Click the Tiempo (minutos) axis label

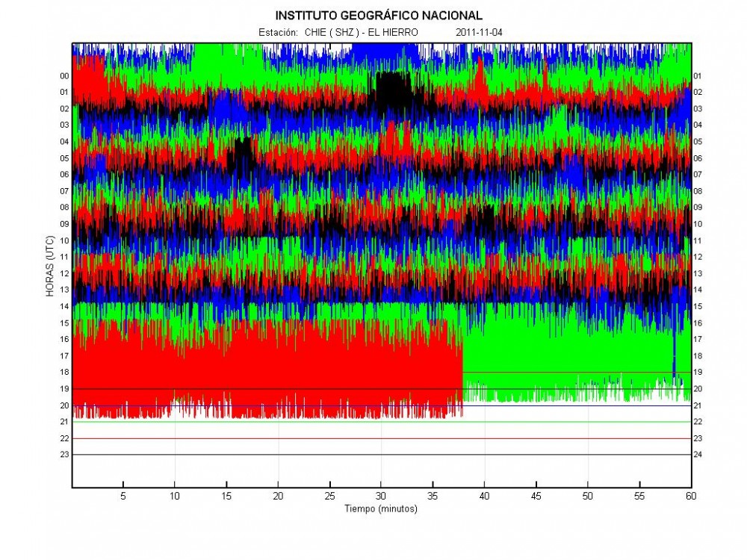point(381,509)
